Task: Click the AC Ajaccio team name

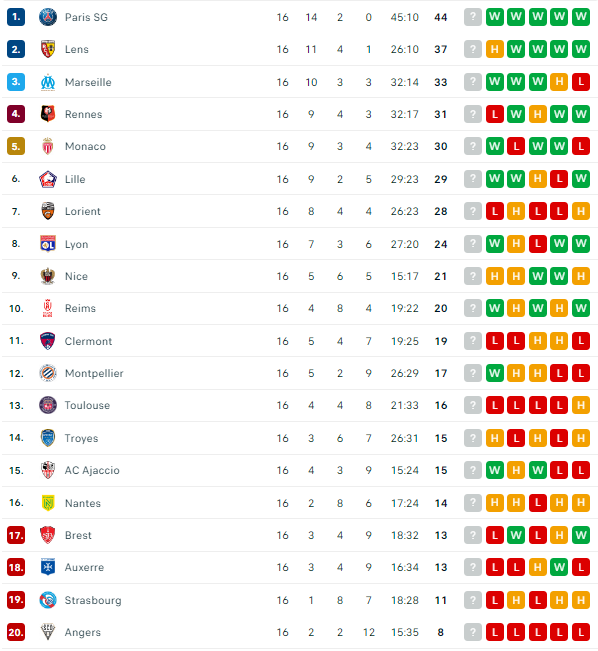Action: pyautogui.click(x=92, y=470)
